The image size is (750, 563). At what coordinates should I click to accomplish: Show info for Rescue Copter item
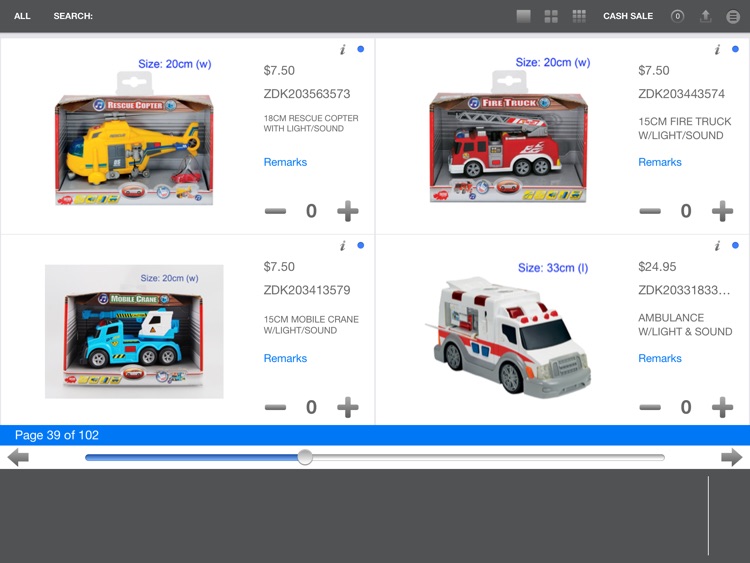point(342,49)
